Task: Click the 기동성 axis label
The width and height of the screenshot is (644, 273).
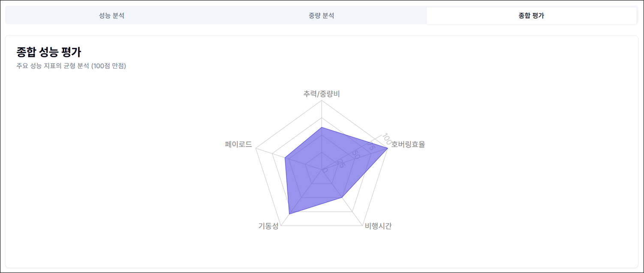Action: click(x=268, y=226)
